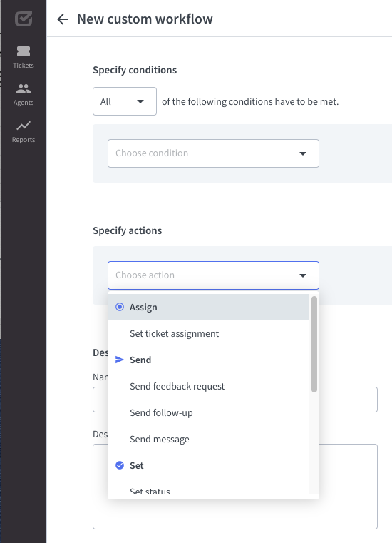Select Set ticket assignment action
The image size is (392, 543).
tap(208, 333)
